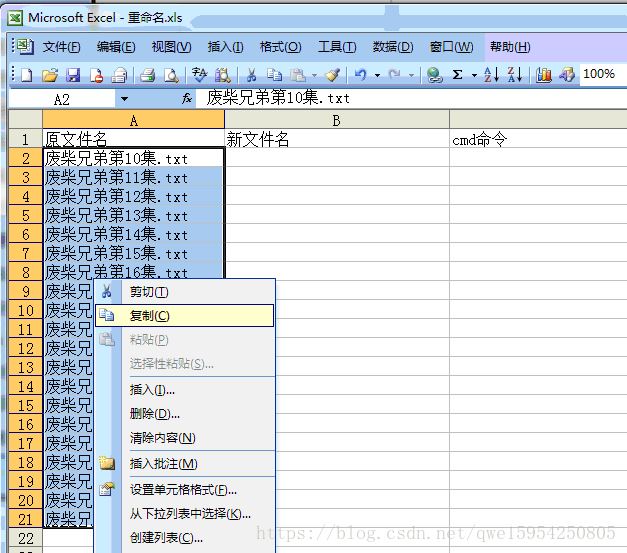Screen dimensions: 627x553
Task: Expand the Name Box dropdown arrow
Action: point(124,99)
